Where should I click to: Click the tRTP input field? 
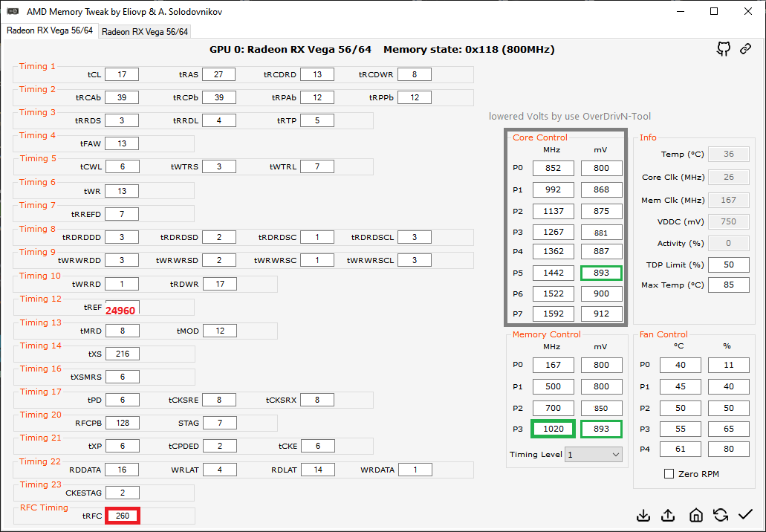pos(317,120)
